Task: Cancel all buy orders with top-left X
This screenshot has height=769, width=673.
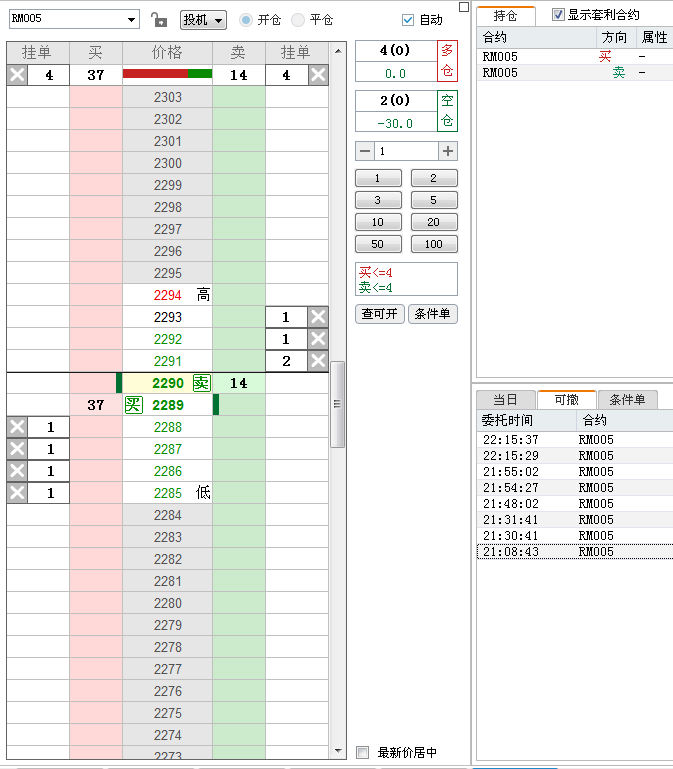Action: (x=17, y=75)
